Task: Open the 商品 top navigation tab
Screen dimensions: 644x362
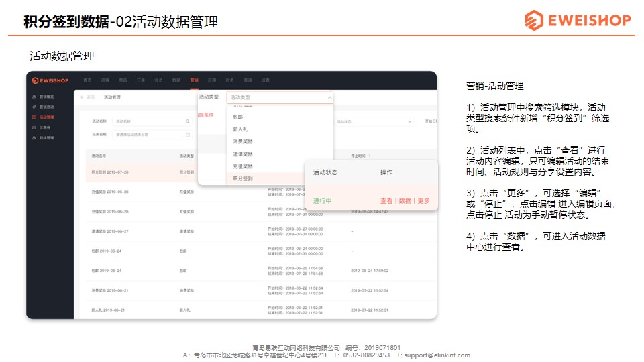Action: [123, 80]
